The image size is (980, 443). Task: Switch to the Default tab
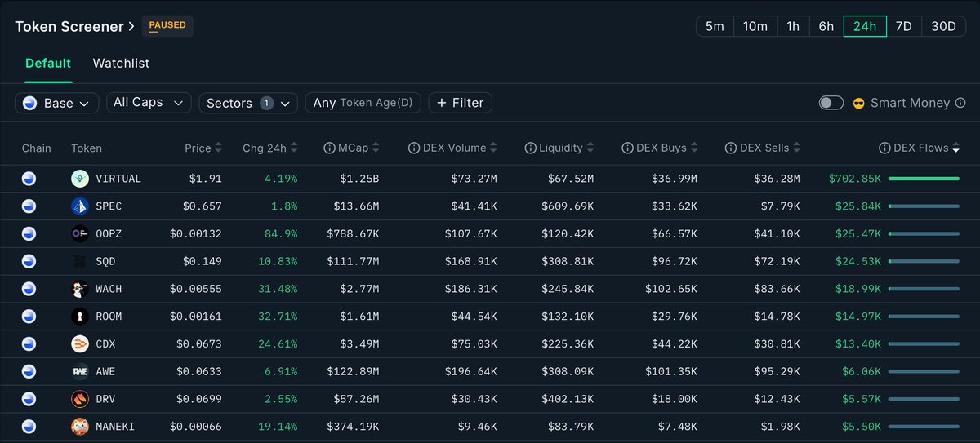(x=48, y=63)
